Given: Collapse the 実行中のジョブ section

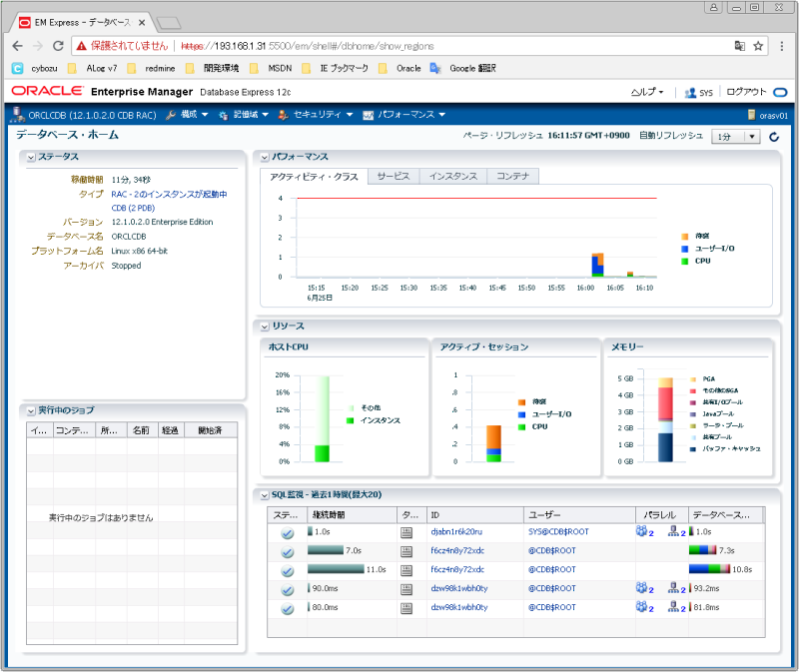Looking at the screenshot, I should (x=31, y=411).
